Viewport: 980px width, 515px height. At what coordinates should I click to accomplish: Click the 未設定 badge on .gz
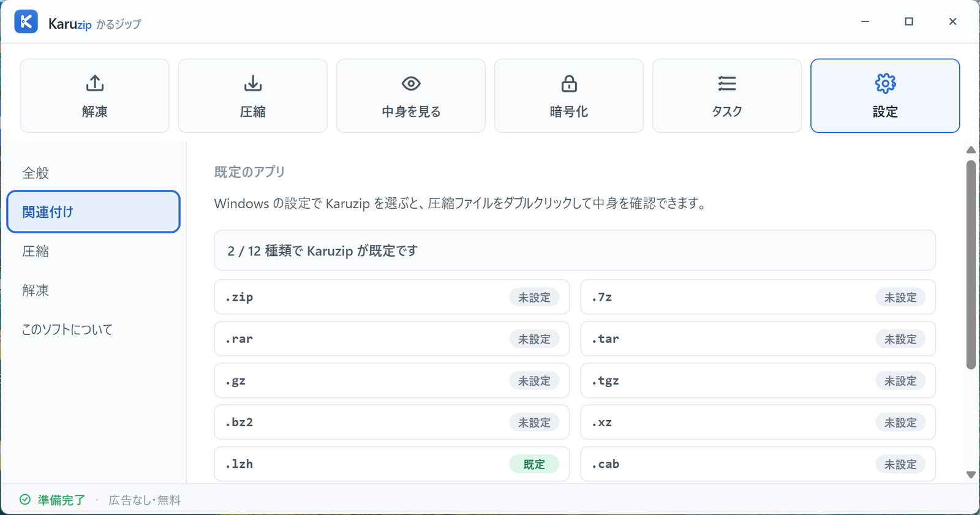(x=534, y=381)
